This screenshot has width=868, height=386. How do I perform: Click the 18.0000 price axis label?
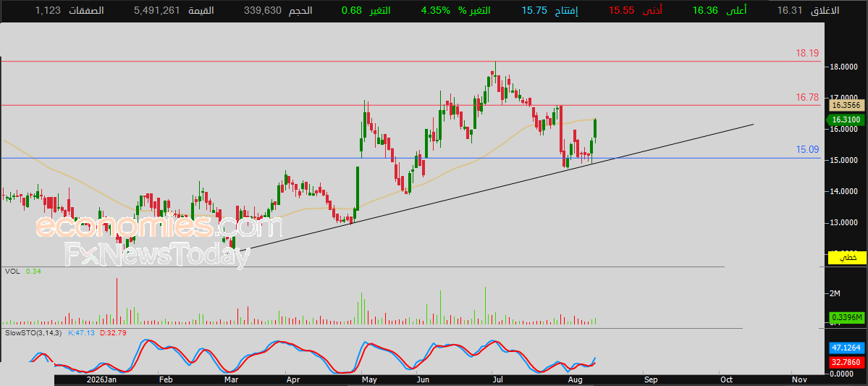[843, 67]
